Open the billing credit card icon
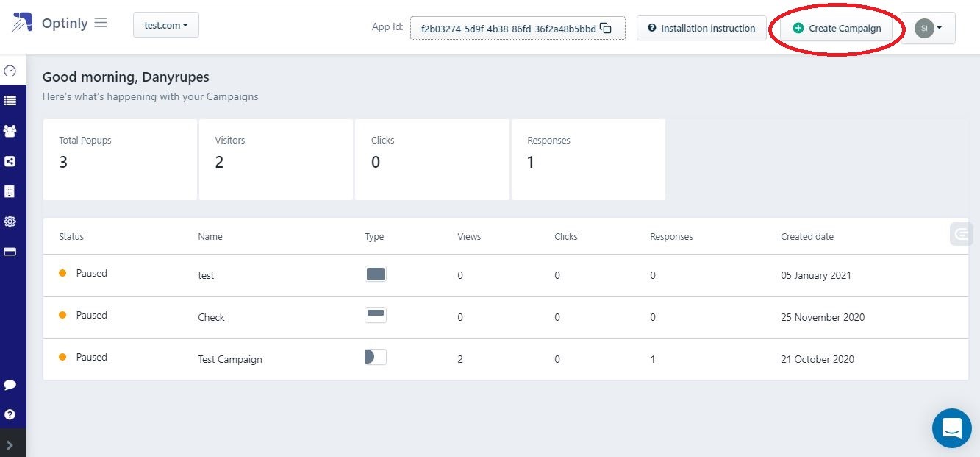The height and width of the screenshot is (457, 980). tap(10, 252)
